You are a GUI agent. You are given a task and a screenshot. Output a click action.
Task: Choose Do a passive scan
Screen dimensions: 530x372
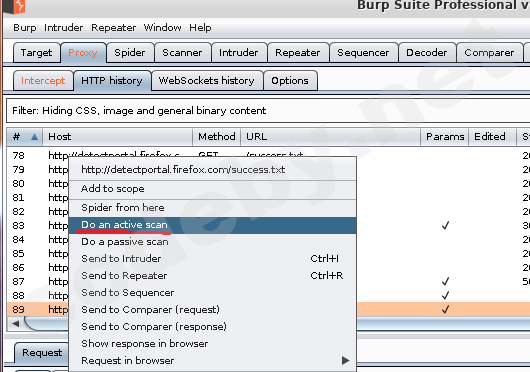(x=213, y=242)
